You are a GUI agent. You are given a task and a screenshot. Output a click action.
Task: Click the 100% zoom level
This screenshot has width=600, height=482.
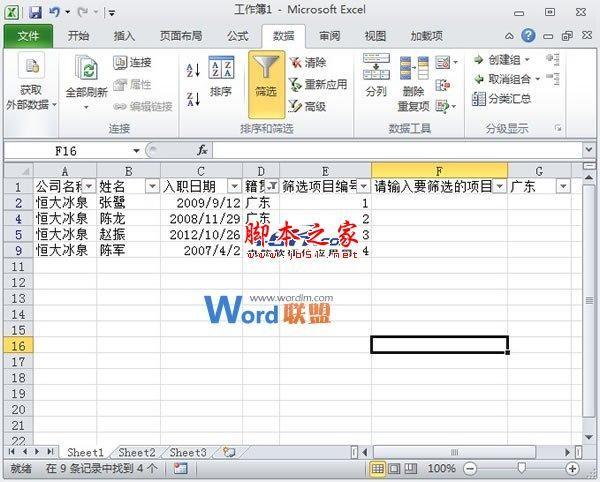point(441,468)
